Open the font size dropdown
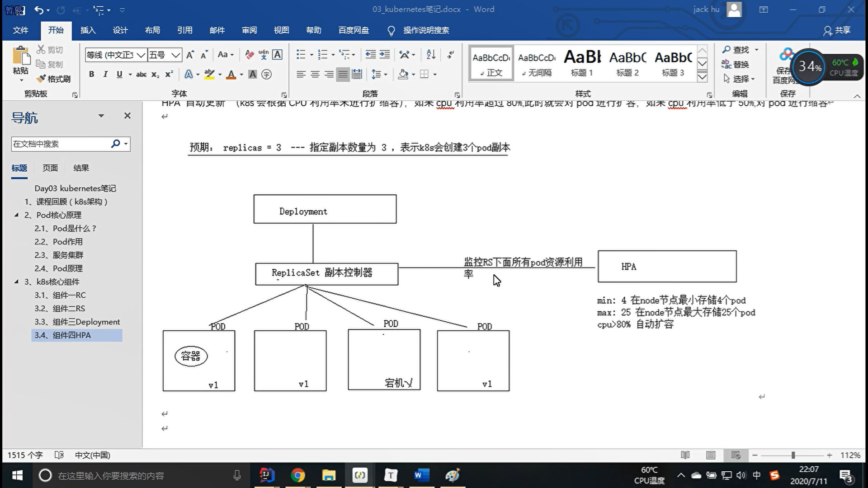This screenshot has width=868, height=488. click(x=176, y=55)
